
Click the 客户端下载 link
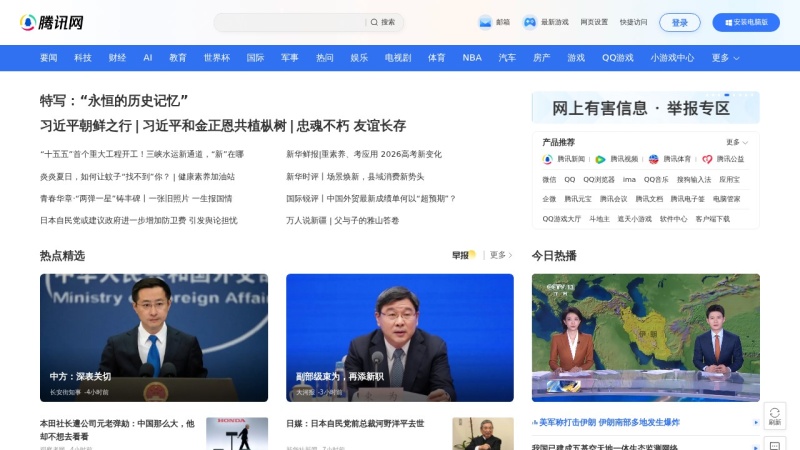[712, 219]
